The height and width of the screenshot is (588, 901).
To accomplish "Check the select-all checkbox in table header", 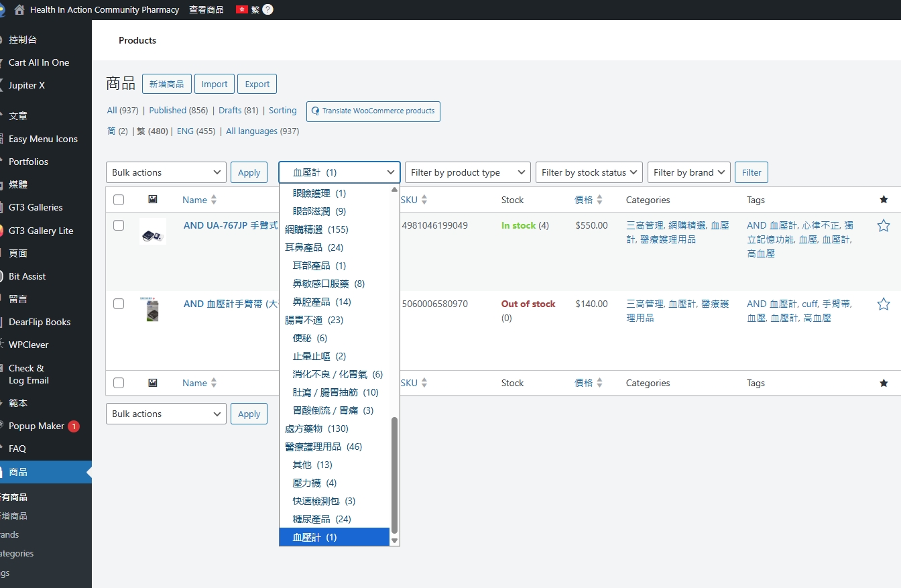I will (x=119, y=200).
